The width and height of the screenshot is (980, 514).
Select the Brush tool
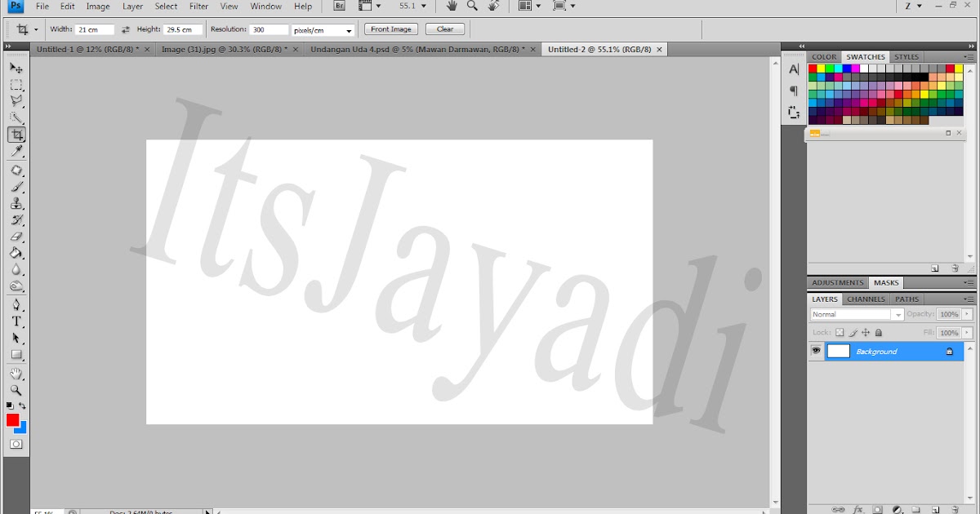coord(16,187)
